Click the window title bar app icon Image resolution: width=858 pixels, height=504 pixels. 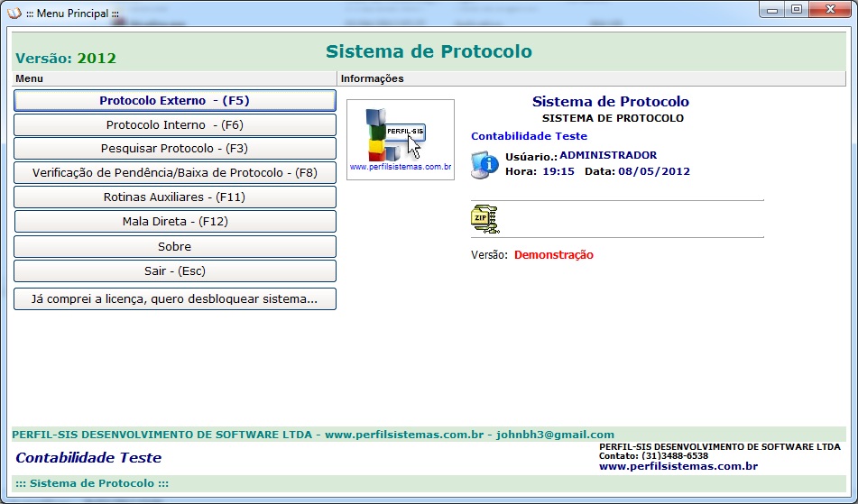tap(13, 13)
